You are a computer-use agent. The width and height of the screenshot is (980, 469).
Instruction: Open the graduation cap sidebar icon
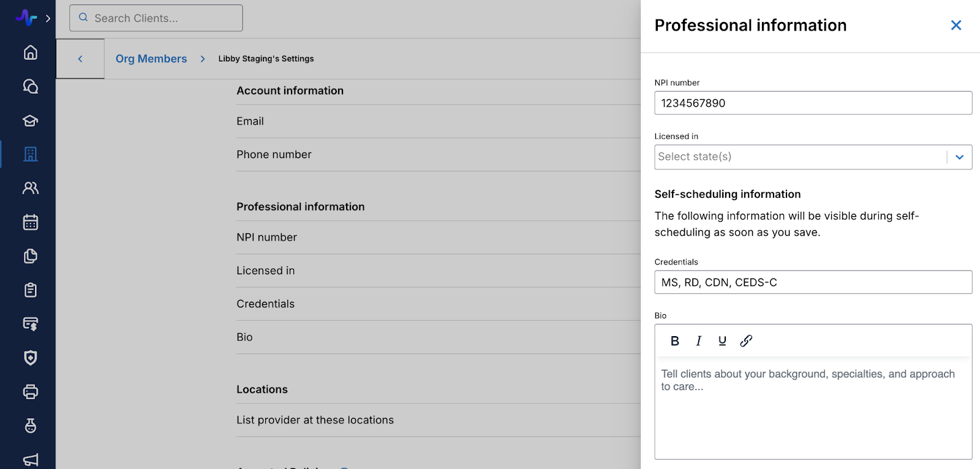click(30, 121)
